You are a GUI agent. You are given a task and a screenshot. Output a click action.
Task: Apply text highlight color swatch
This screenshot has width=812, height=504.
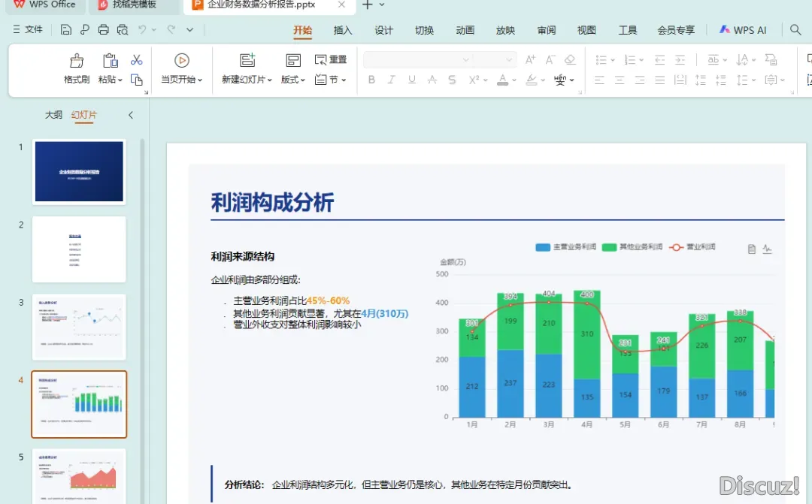tap(532, 80)
